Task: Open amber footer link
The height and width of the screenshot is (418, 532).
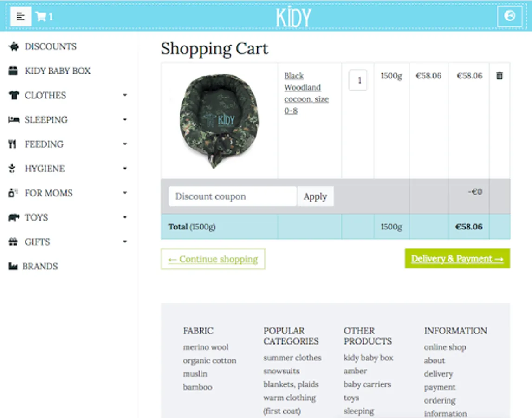Action: (x=355, y=371)
